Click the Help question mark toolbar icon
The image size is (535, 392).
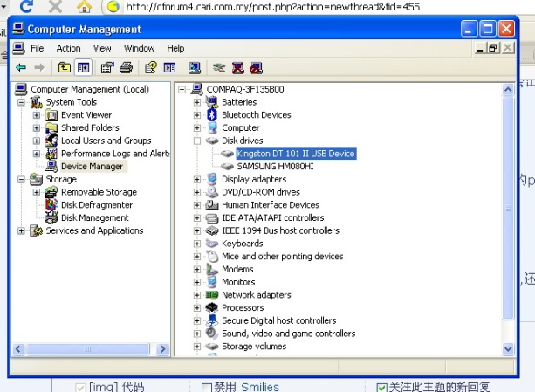click(x=151, y=67)
